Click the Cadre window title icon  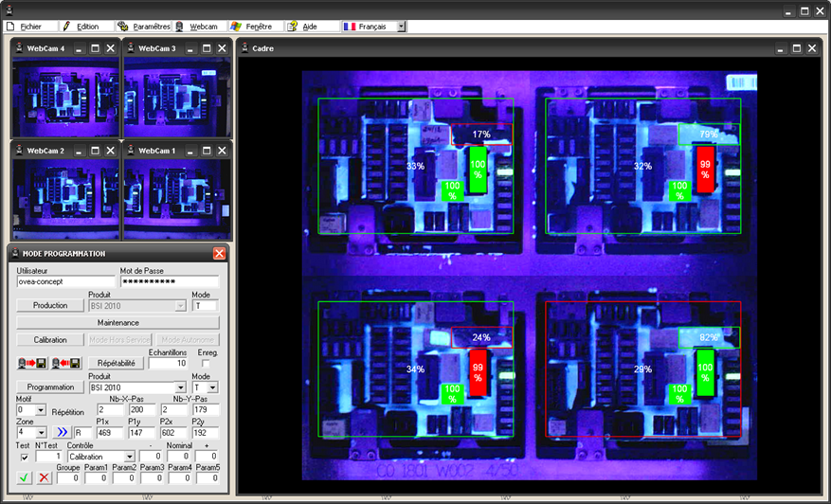point(245,48)
